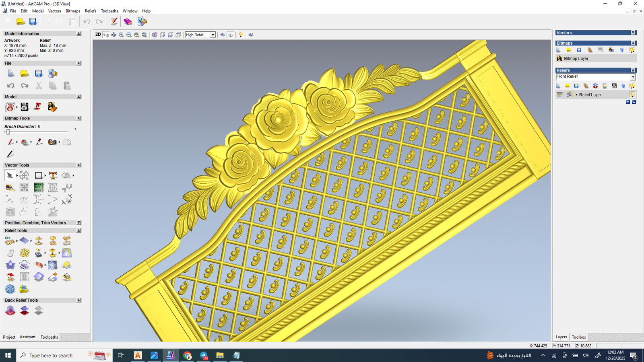Viewport: 644px width, 362px height.
Task: Click the delete bitmap layer trash icon
Action: [x=622, y=50]
